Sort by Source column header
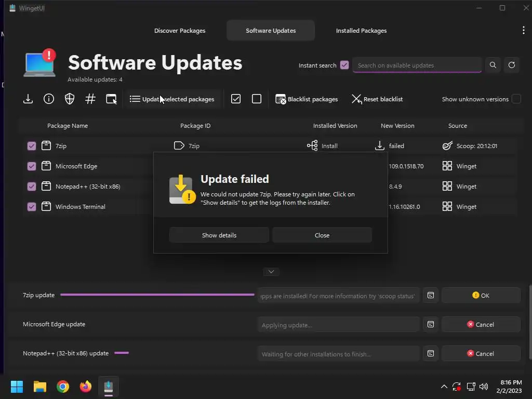Screen dimensions: 532x399 pyautogui.click(x=458, y=126)
